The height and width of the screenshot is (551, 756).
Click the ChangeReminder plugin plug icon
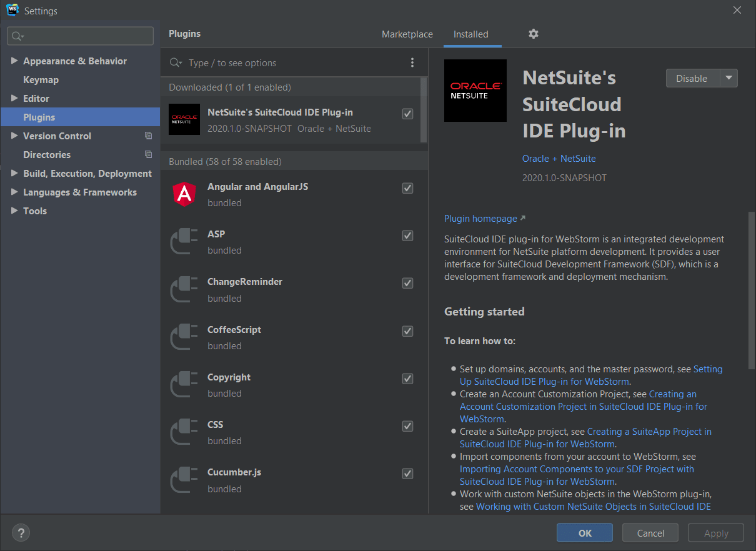[184, 289]
